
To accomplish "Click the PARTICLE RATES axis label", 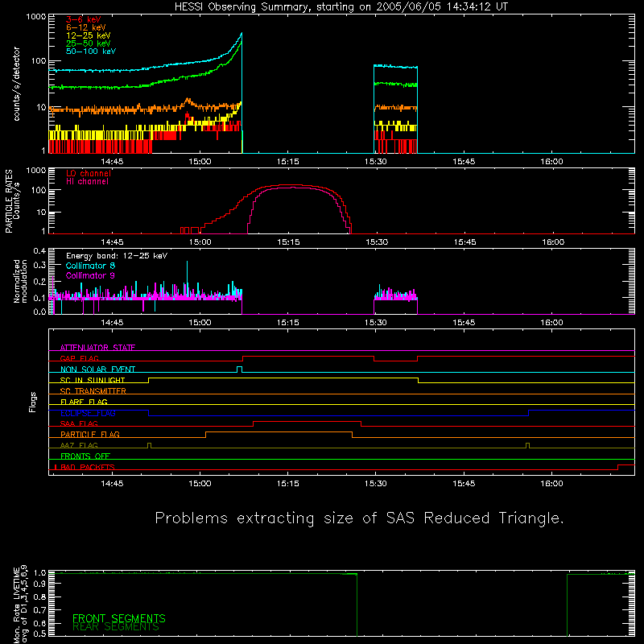I will [x=9, y=201].
